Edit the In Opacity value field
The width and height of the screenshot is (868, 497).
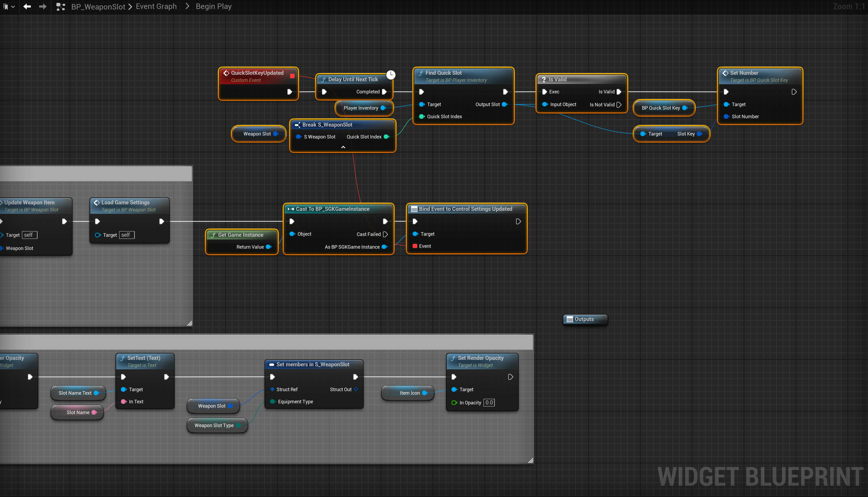tap(489, 403)
